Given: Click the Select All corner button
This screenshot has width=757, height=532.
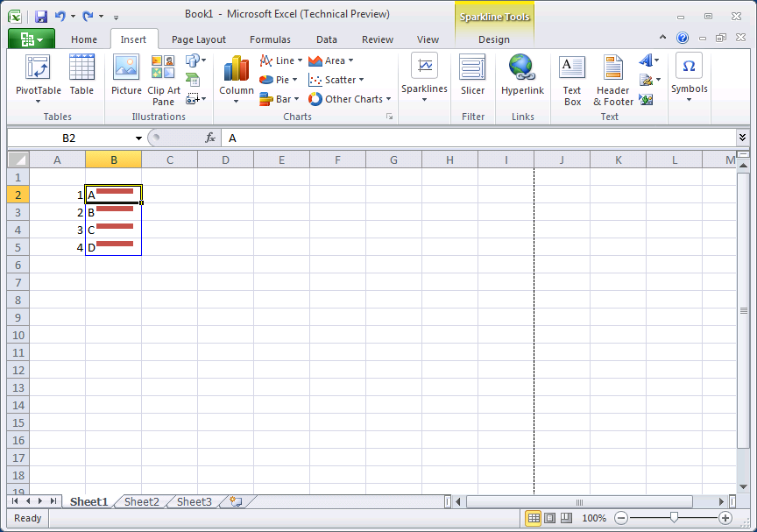Looking at the screenshot, I should tap(18, 160).
